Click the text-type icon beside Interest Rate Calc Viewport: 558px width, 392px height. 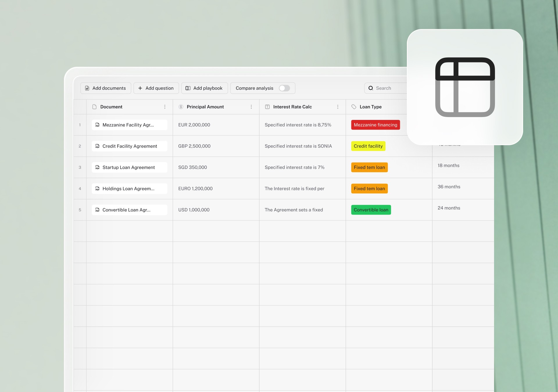(x=267, y=107)
